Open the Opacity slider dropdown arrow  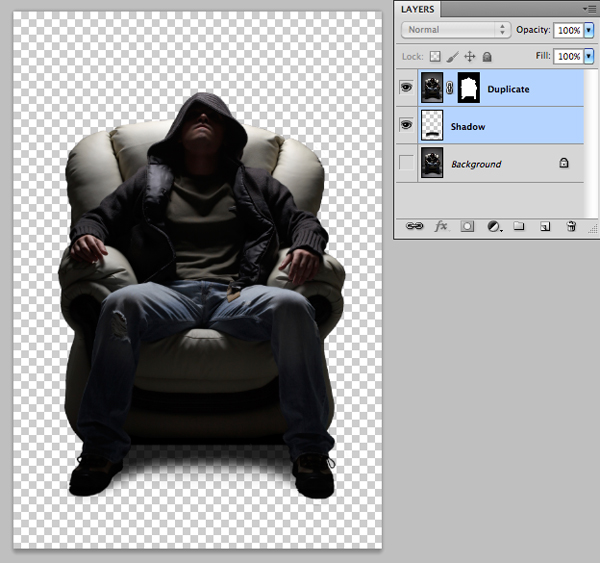pyautogui.click(x=588, y=30)
